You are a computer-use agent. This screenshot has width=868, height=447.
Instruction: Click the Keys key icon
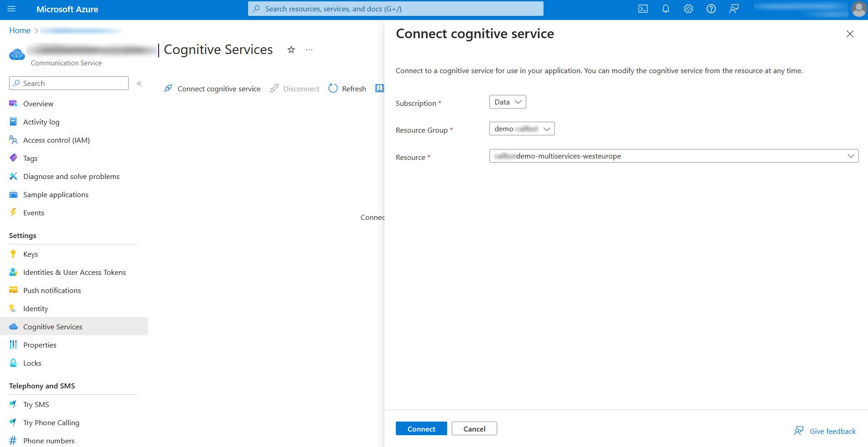[13, 254]
